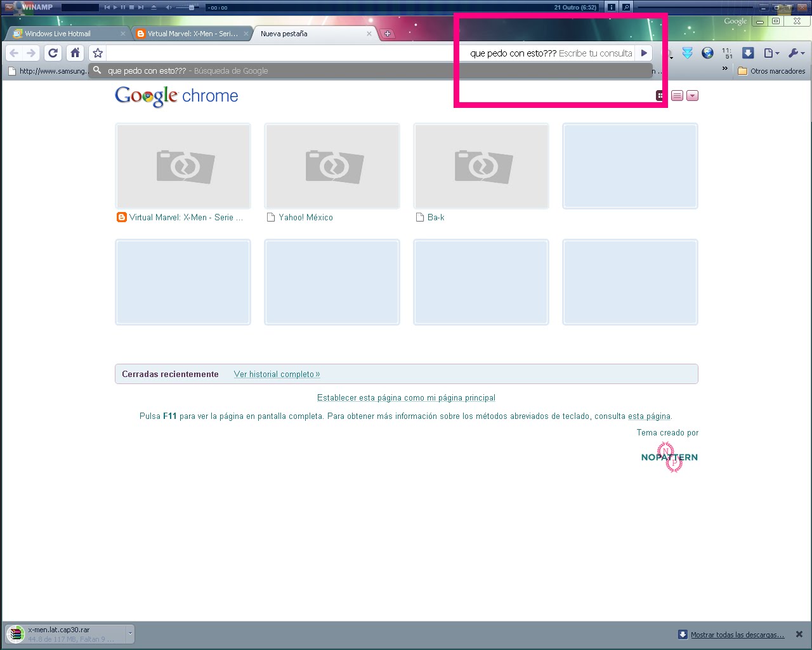Viewport: 812px width, 650px height.
Task: Click the x-men.lat.cap30.rar download item
Action: point(66,633)
